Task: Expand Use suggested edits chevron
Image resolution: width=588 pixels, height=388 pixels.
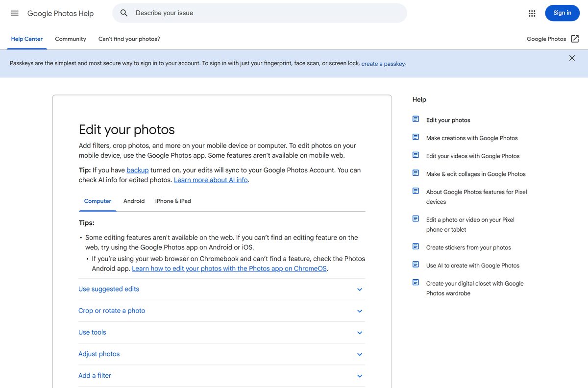Action: point(360,290)
